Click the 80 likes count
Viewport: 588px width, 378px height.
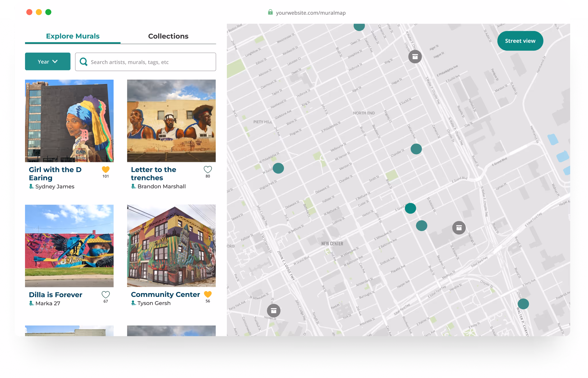[208, 176]
